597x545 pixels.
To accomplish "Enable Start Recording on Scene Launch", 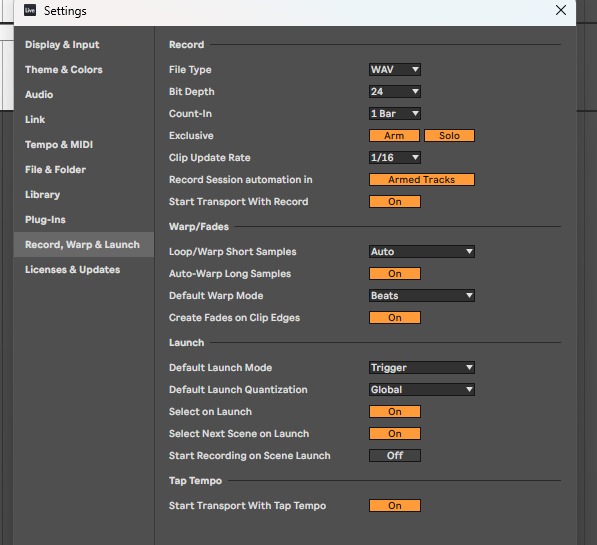I will click(x=395, y=455).
